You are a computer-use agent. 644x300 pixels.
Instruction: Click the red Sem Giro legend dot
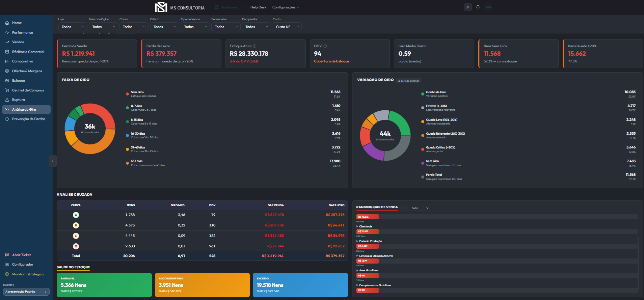point(127,94)
